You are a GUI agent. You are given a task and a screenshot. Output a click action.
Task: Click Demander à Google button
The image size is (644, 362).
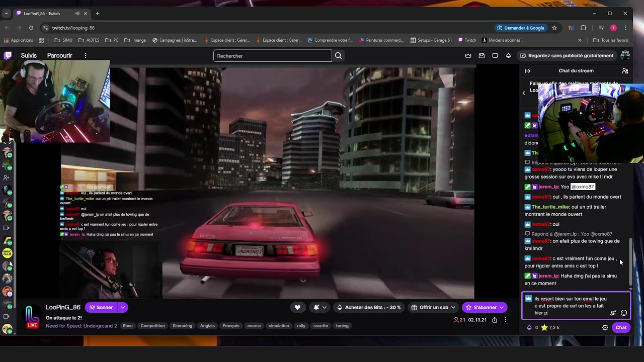(x=520, y=28)
